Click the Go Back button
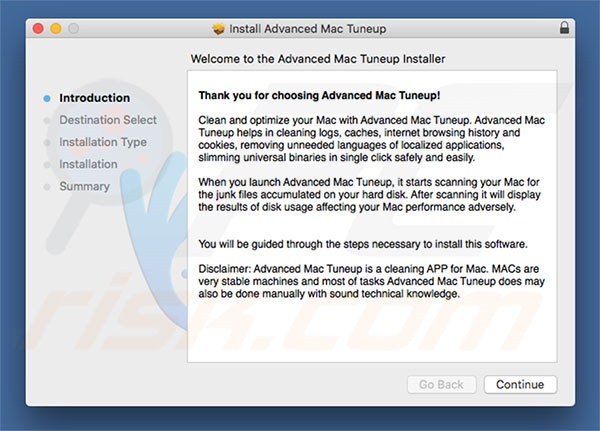 pyautogui.click(x=442, y=384)
